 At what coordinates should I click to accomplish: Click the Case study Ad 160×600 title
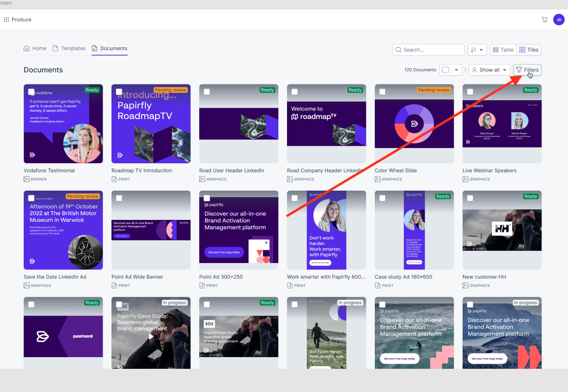pos(404,277)
